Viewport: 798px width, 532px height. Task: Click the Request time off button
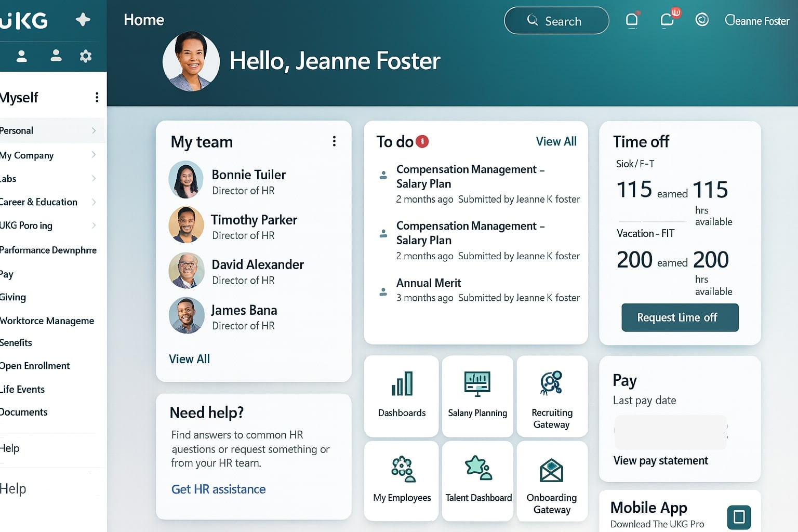tap(680, 317)
